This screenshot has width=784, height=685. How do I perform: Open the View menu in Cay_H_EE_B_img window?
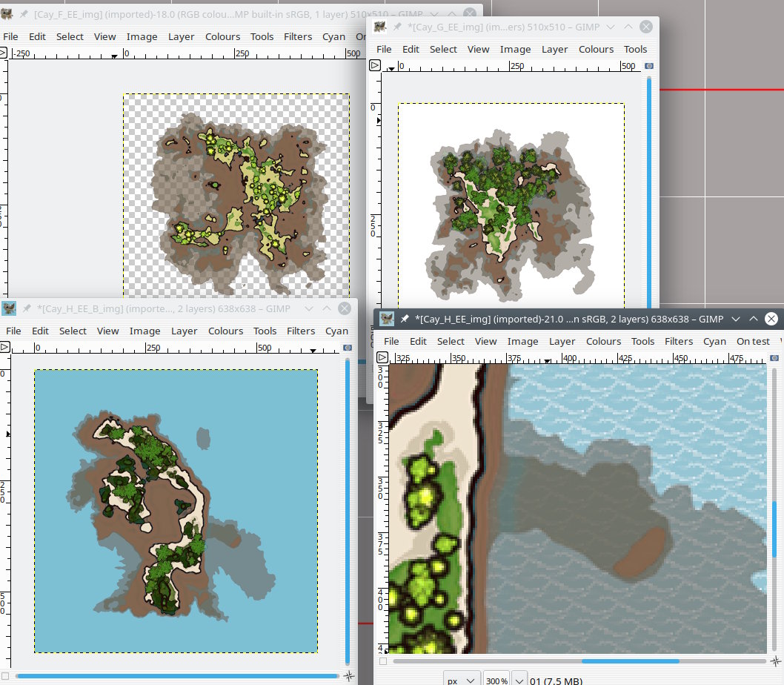(x=107, y=331)
